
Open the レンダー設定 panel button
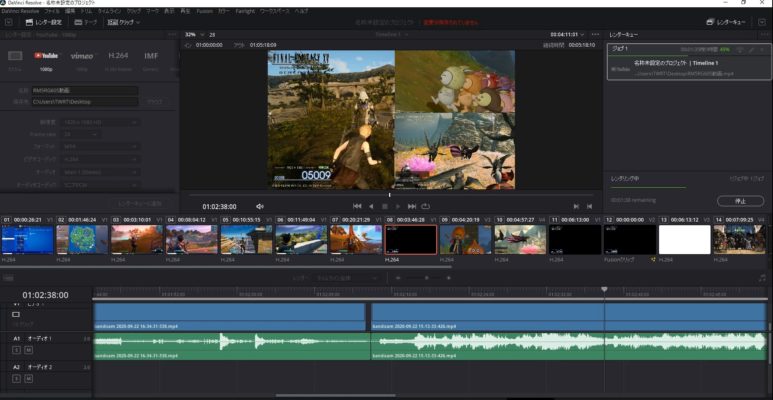(x=43, y=22)
